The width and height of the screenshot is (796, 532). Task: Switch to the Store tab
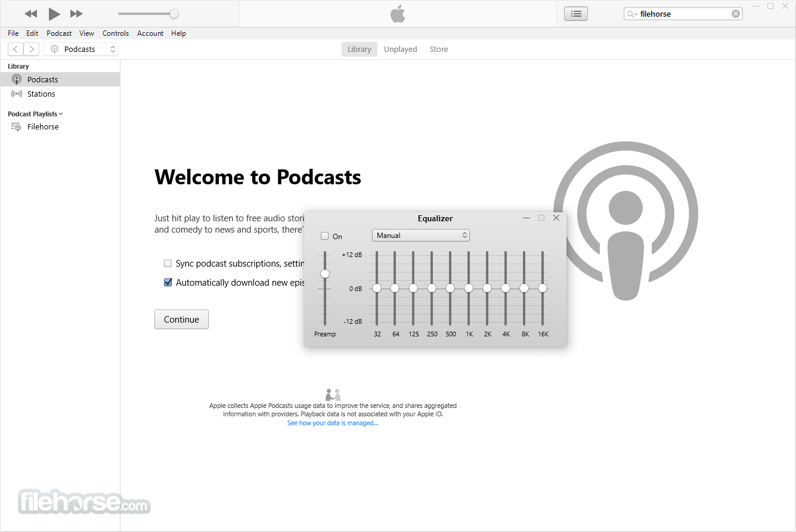[x=439, y=50]
